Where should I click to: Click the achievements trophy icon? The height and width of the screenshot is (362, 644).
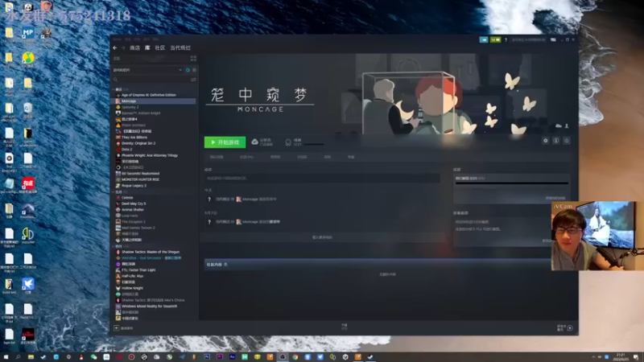click(x=288, y=142)
